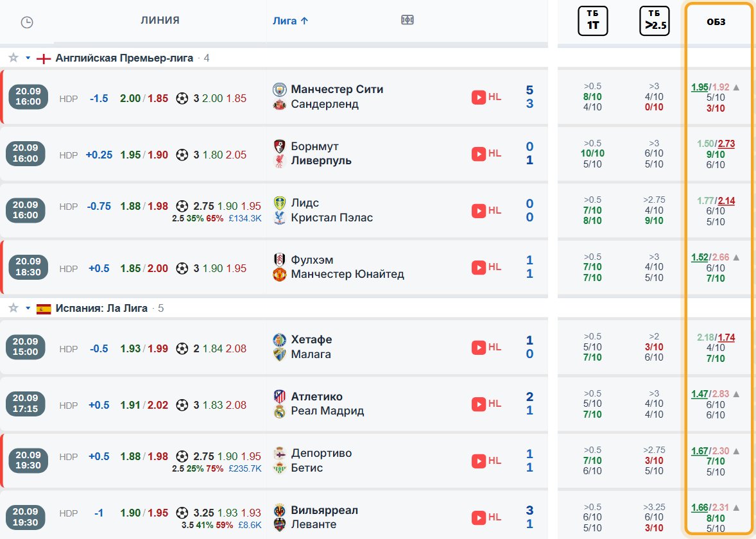756x539 pixels.
Task: Click the Лидс club crest
Action: point(280,203)
